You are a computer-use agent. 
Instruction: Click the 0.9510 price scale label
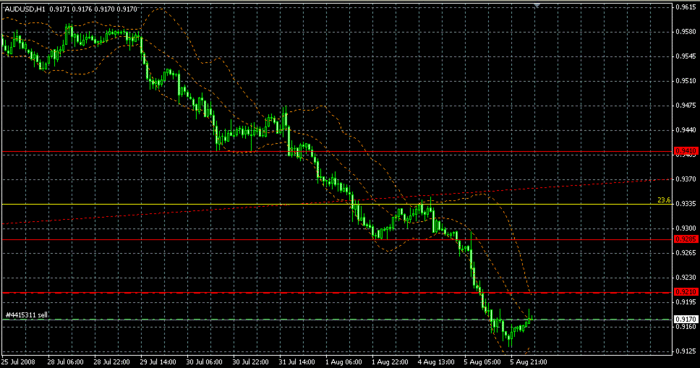click(686, 81)
